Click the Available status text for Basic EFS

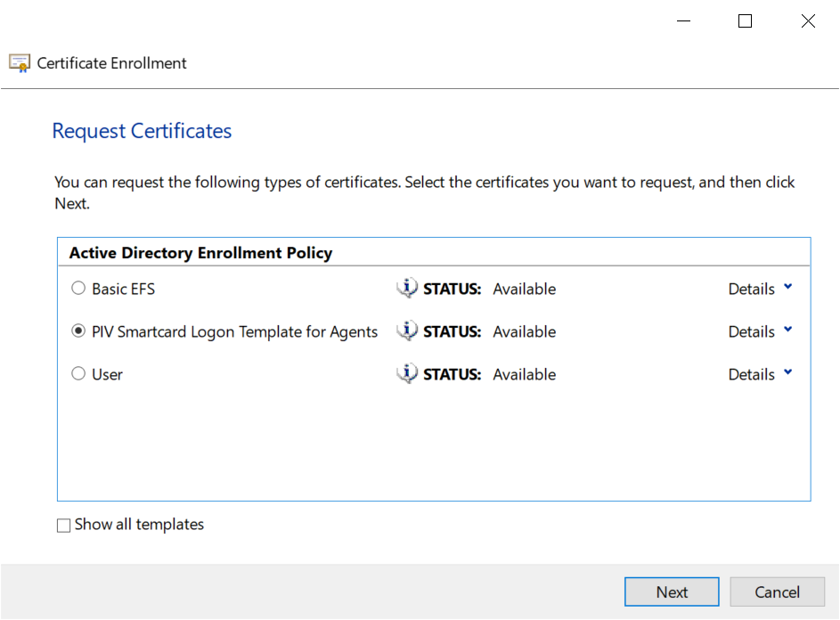[x=524, y=289]
